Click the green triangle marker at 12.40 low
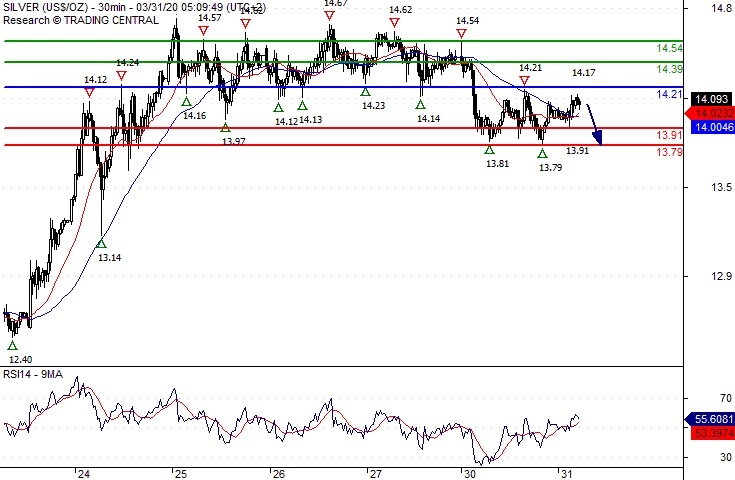735x480 pixels. click(x=12, y=344)
